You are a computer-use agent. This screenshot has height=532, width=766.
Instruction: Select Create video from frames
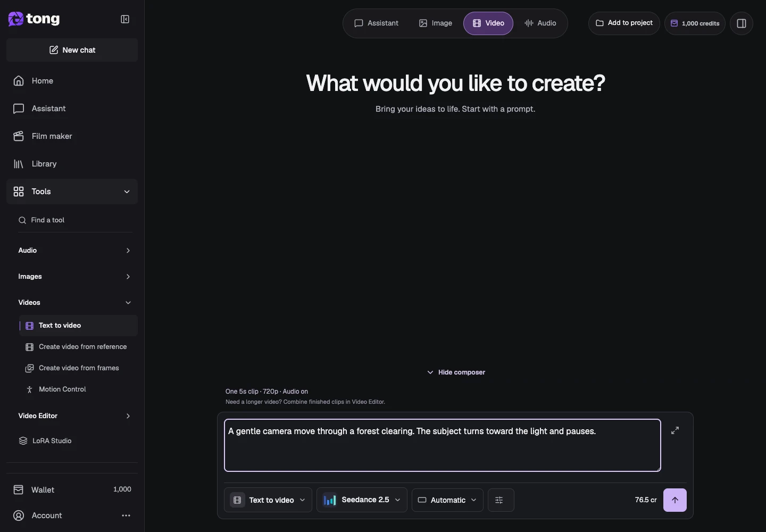79,368
